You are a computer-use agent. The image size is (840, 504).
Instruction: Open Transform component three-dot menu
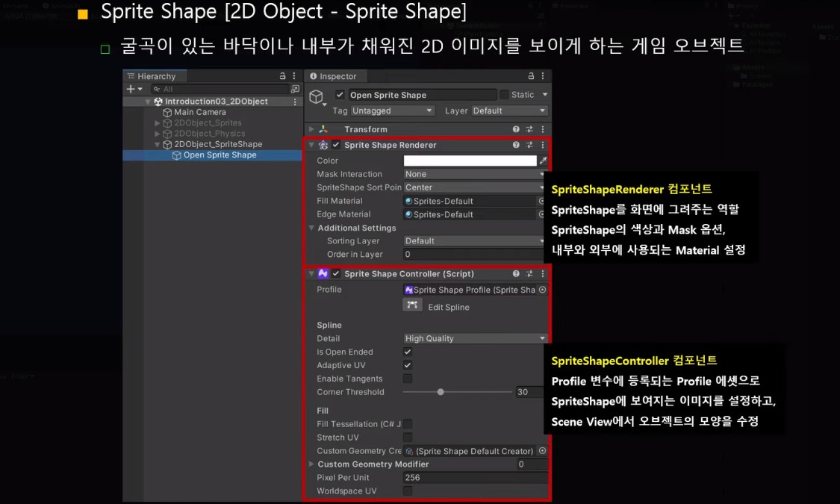click(543, 129)
